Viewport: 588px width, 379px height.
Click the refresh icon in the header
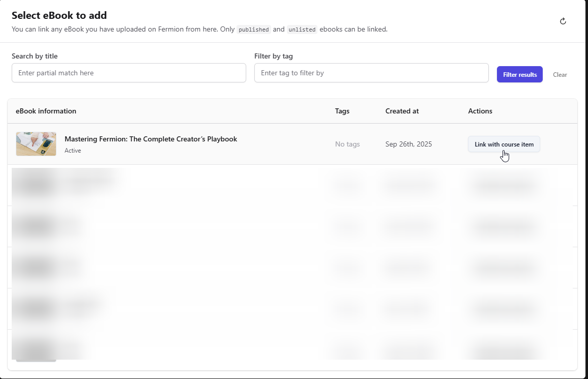pyautogui.click(x=563, y=21)
